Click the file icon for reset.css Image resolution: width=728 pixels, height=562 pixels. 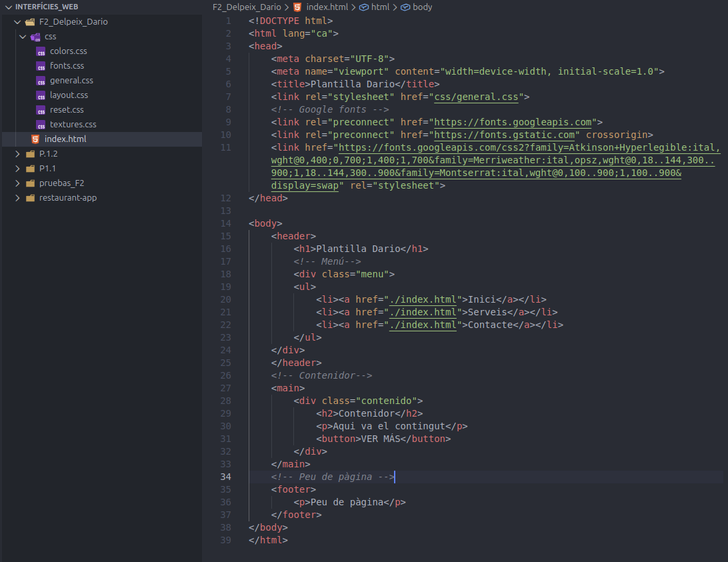pyautogui.click(x=41, y=110)
